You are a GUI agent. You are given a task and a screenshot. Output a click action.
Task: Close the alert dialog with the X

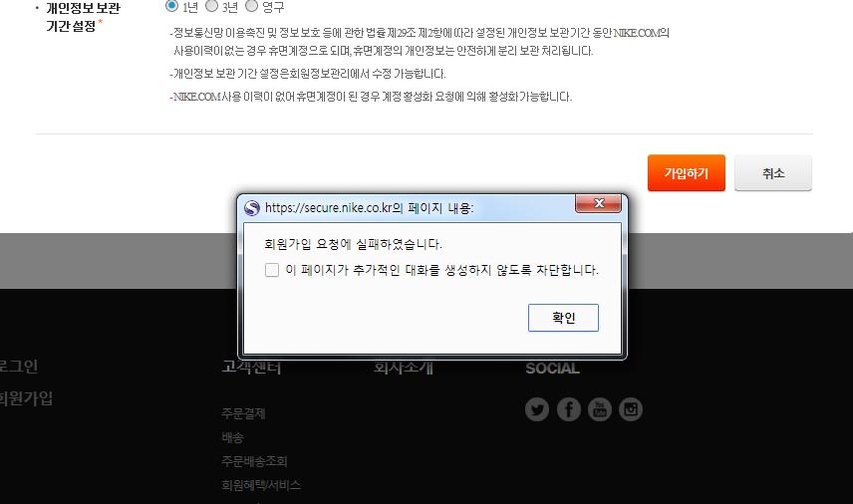tap(599, 204)
